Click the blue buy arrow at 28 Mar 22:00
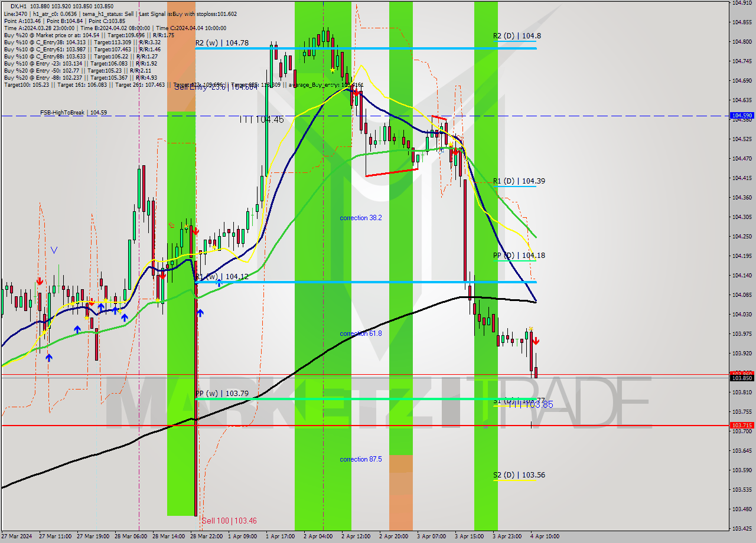Viewport: 756px width, 543px height. pyautogui.click(x=200, y=313)
